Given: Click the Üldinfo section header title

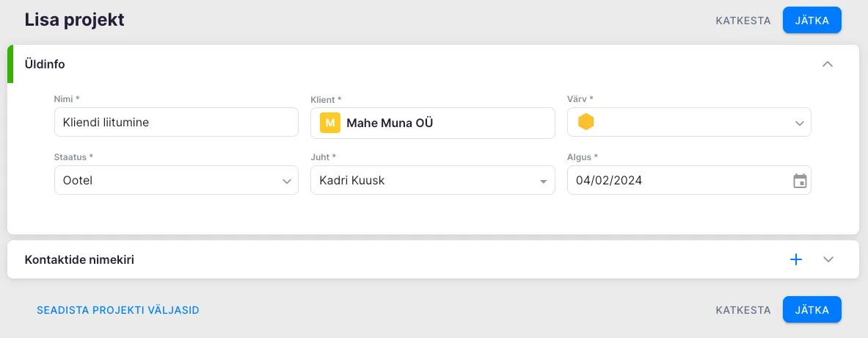Looking at the screenshot, I should (x=45, y=64).
